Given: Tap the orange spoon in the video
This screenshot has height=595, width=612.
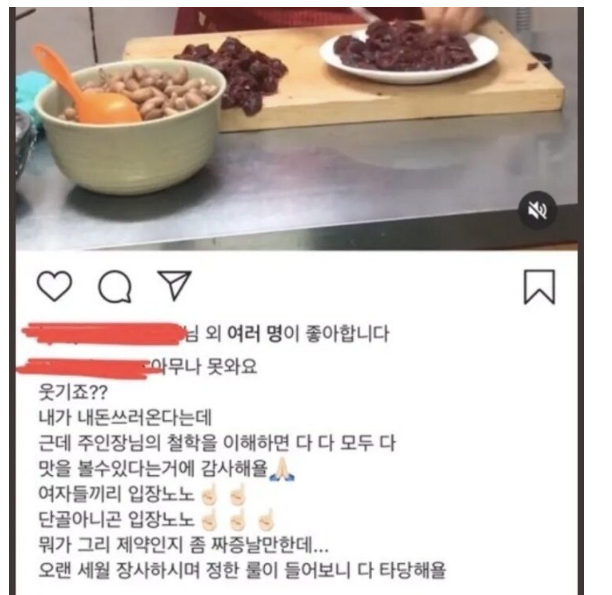Looking at the screenshot, I should (x=84, y=88).
